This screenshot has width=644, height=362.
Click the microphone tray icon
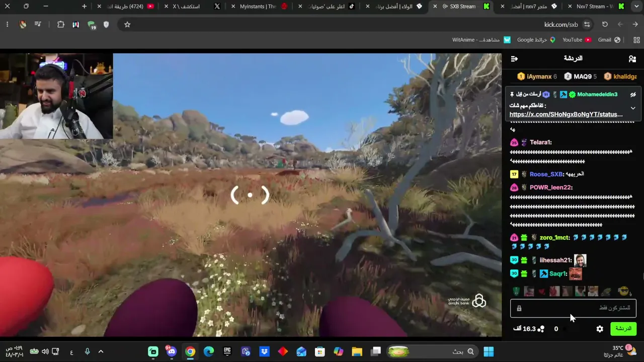[x=87, y=351]
